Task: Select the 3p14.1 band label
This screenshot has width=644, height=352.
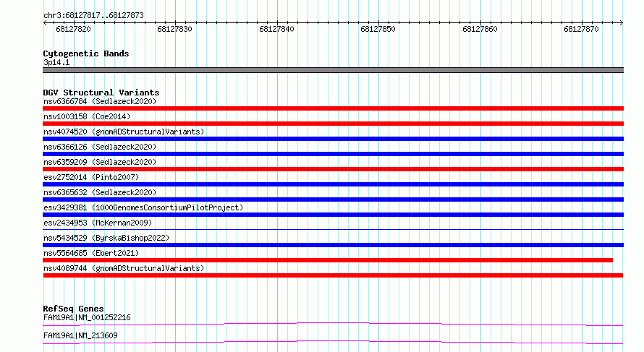Action: pos(56,63)
